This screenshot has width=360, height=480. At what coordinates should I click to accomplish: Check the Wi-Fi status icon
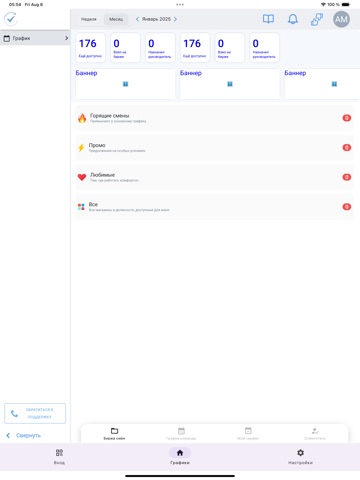tap(323, 5)
